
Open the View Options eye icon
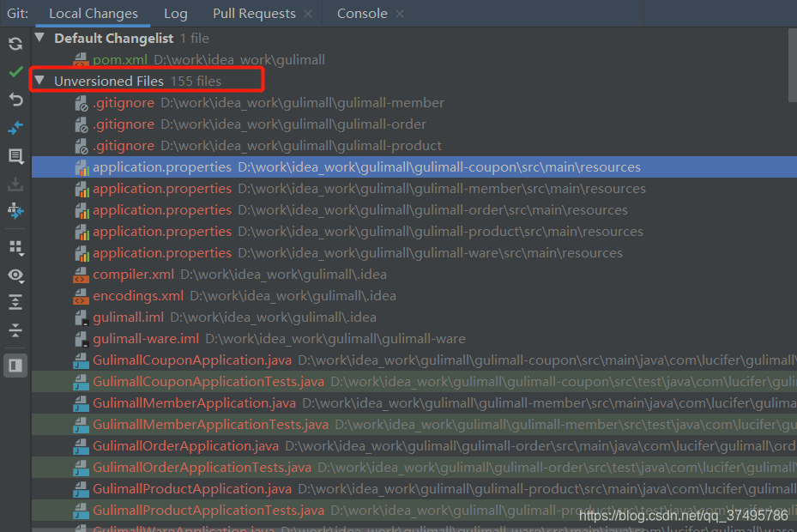pyautogui.click(x=15, y=275)
